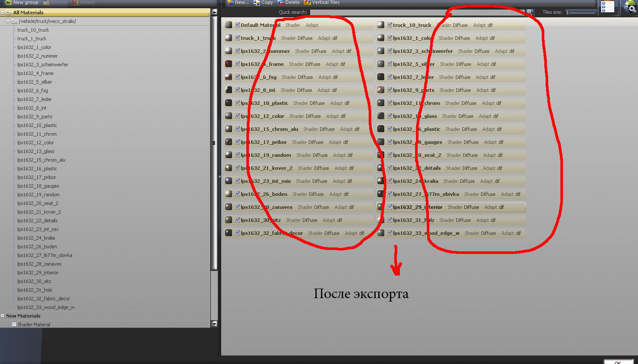The width and height of the screenshot is (638, 364).
Task: Switch layout with Vertical Tiles icon
Action: (308, 3)
